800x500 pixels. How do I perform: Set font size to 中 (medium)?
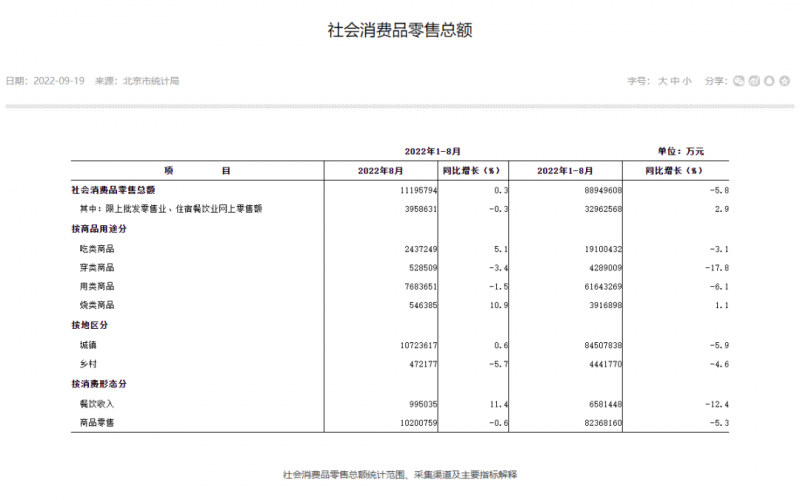click(674, 81)
